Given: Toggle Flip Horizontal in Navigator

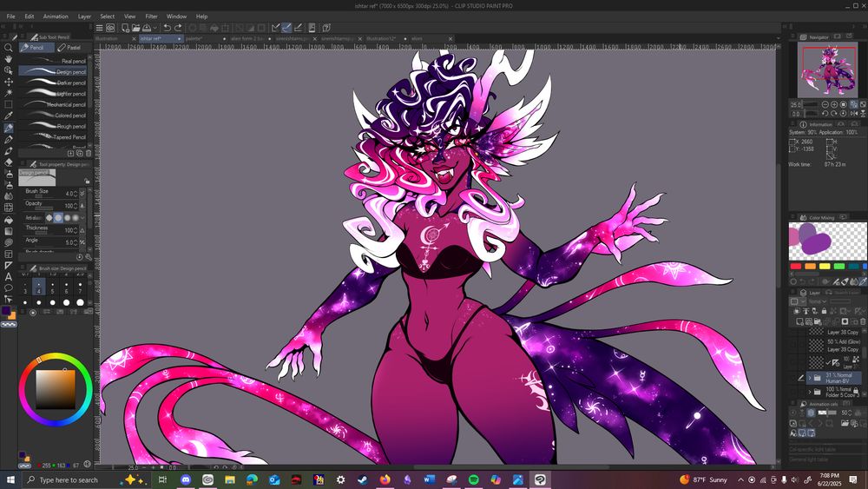Looking at the screenshot, I should point(853,113).
